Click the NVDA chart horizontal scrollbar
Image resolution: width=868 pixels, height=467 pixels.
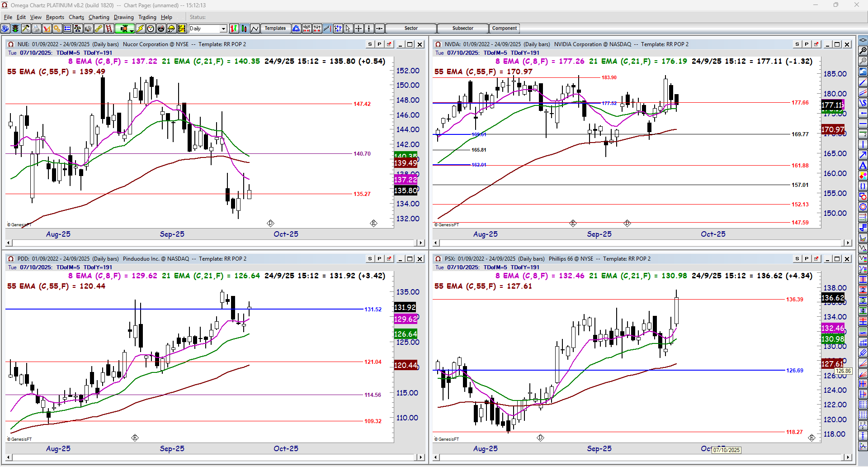pyautogui.click(x=642, y=243)
